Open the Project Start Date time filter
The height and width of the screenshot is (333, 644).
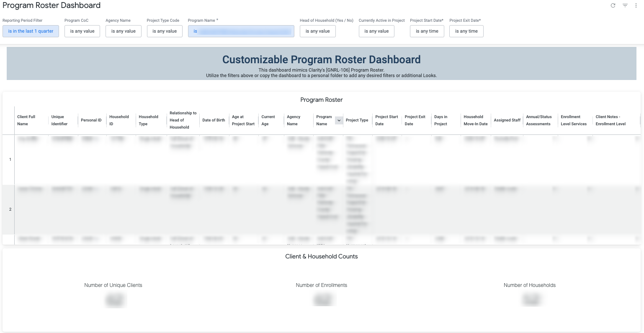tap(427, 31)
